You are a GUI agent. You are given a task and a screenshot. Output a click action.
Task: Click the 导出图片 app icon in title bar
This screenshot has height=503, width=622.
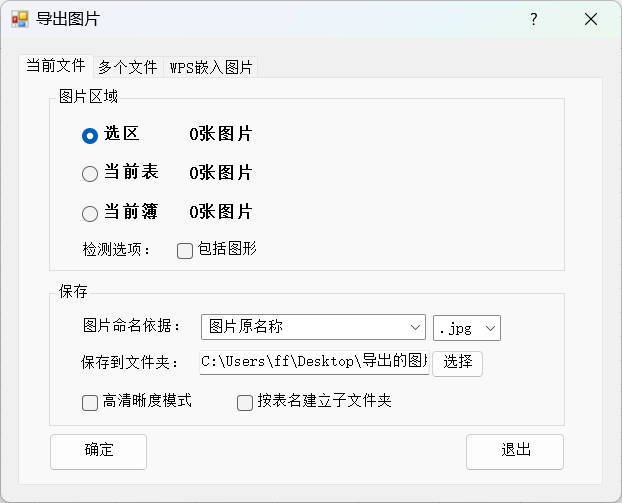coord(19,19)
